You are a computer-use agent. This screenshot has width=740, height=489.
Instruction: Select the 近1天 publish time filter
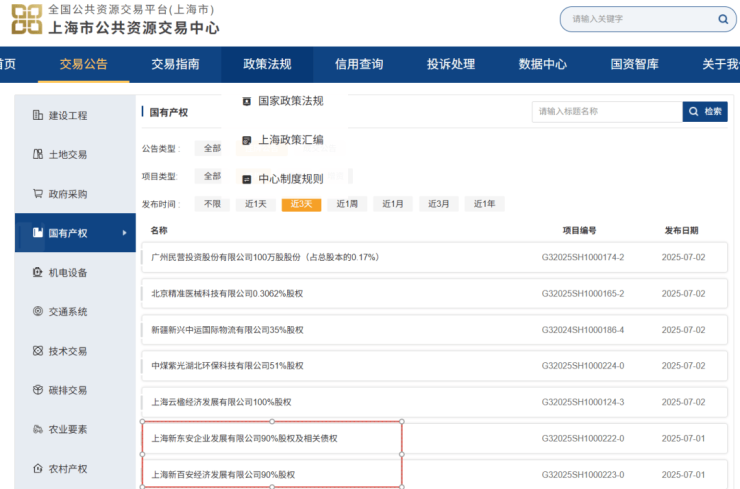pyautogui.click(x=255, y=204)
